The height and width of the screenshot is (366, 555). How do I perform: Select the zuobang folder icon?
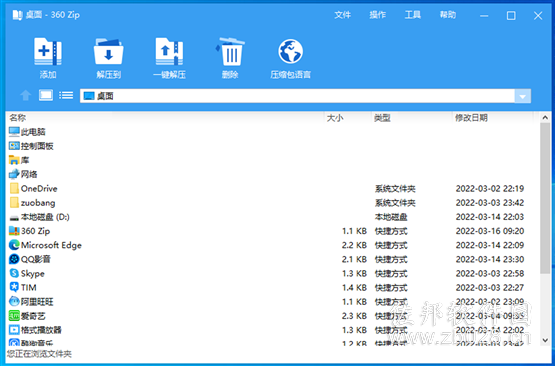pos(14,202)
